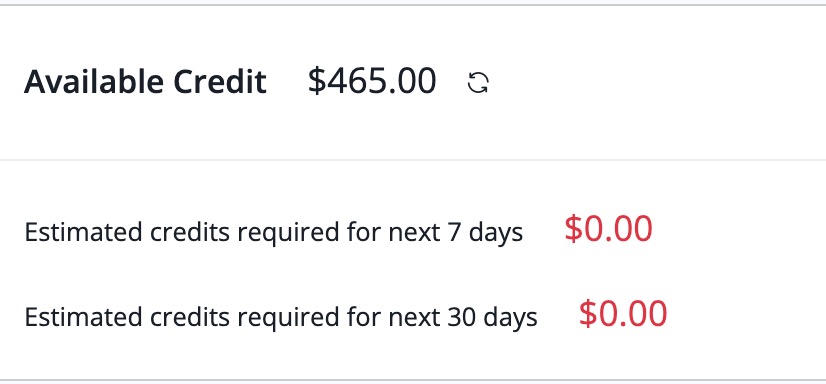This screenshot has height=384, width=826.
Task: Click the next 30 days estimate label
Action: (x=281, y=317)
